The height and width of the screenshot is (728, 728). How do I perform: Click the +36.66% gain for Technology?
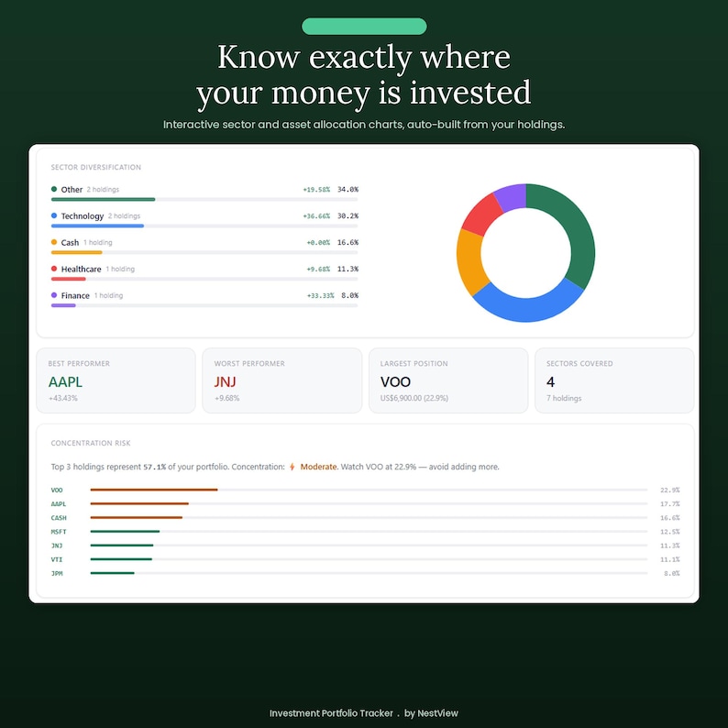coord(316,215)
